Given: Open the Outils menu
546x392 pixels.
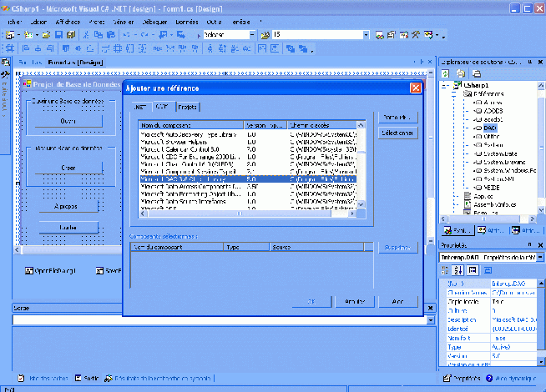Looking at the screenshot, I should click(x=214, y=22).
